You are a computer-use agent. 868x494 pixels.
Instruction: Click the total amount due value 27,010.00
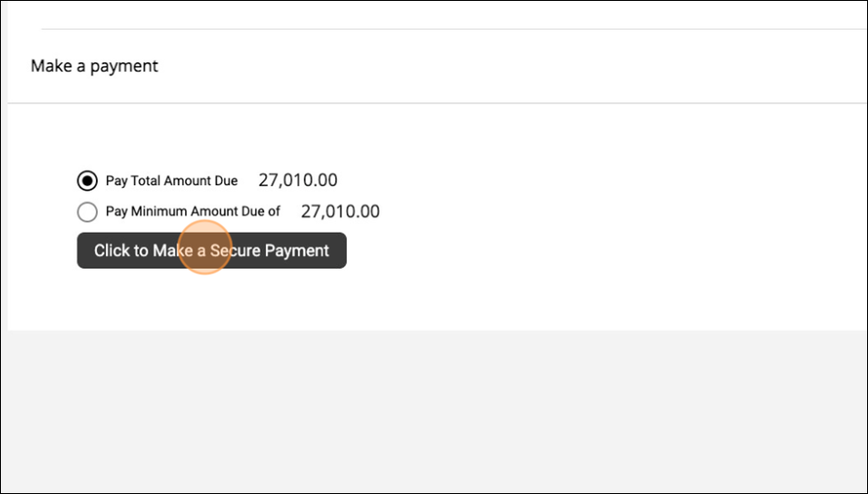click(x=298, y=180)
